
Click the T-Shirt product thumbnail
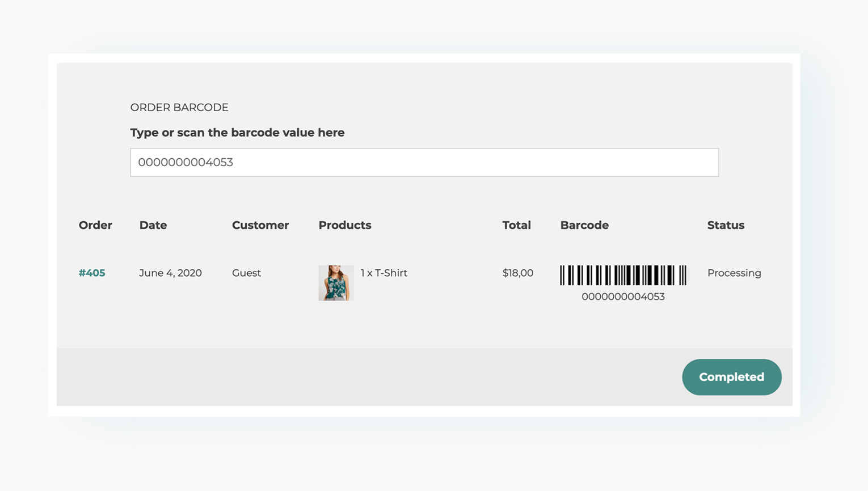pyautogui.click(x=336, y=282)
